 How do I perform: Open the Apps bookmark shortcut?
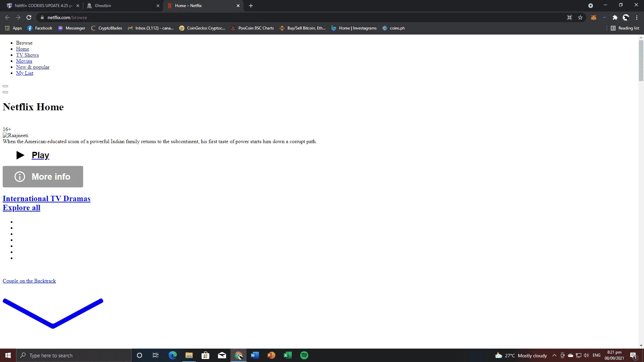coord(13,28)
